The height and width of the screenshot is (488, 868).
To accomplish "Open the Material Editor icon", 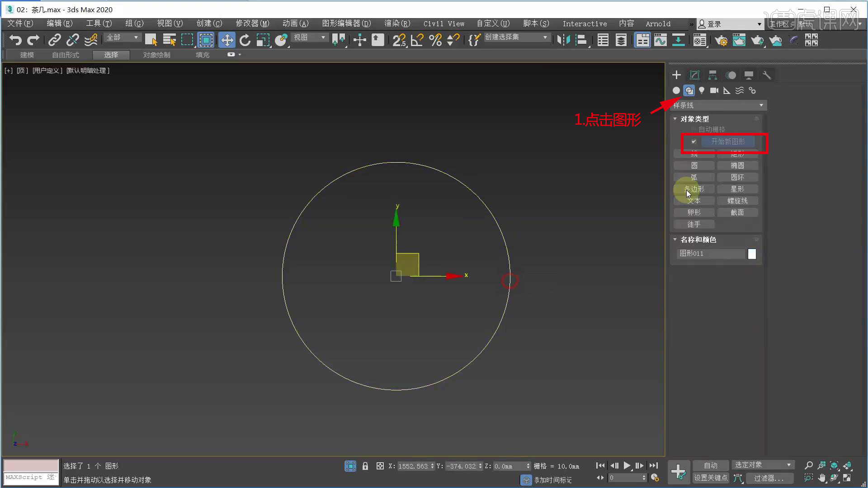I will pos(700,40).
